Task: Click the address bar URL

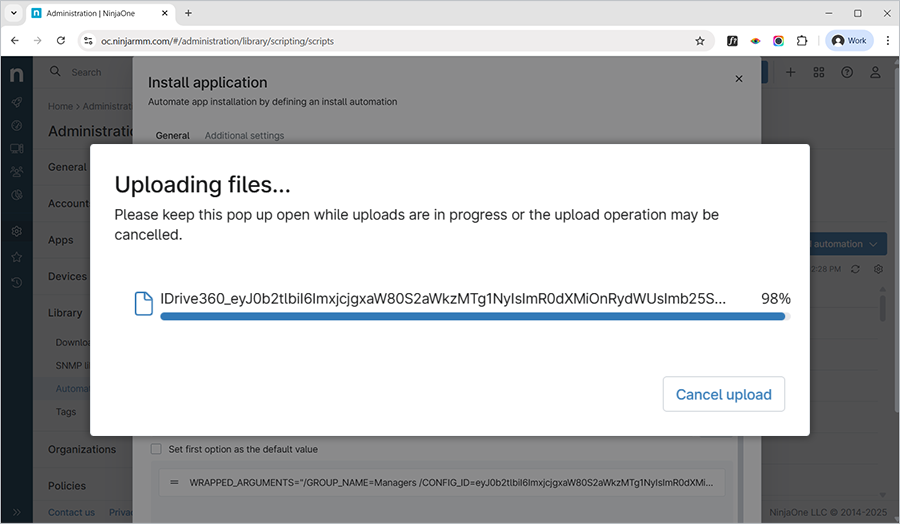Action: pos(218,41)
